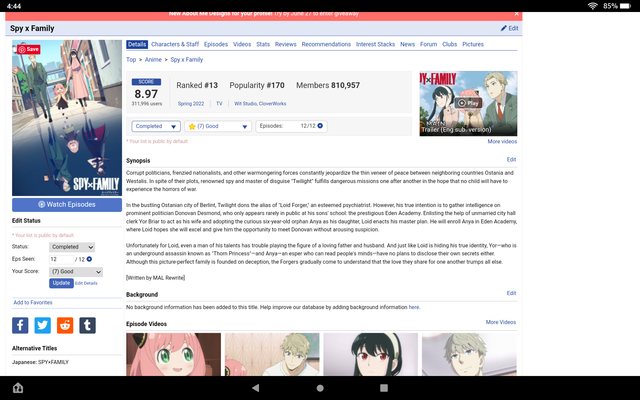640x400 pixels.
Task: Click More videos link under trailer
Action: click(x=502, y=142)
